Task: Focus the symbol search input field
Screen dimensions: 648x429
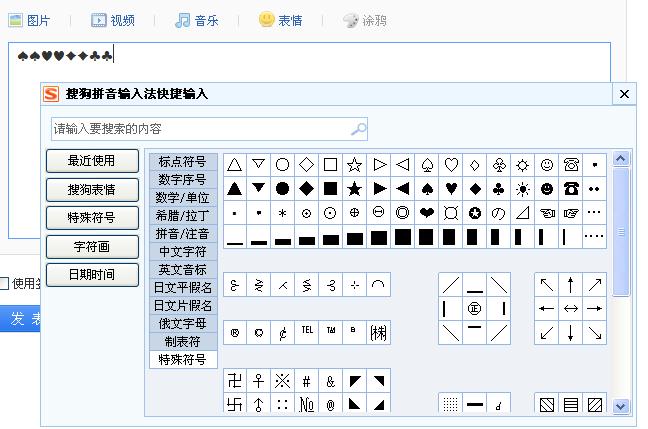Action: coord(209,129)
